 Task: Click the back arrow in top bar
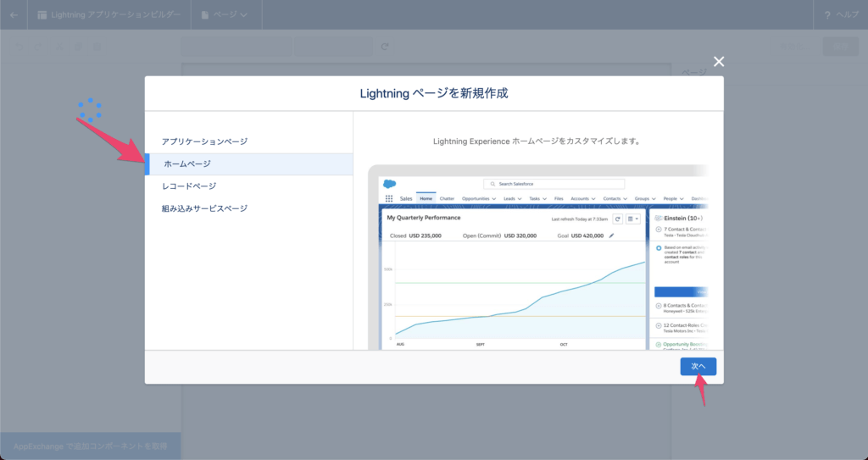[x=14, y=14]
